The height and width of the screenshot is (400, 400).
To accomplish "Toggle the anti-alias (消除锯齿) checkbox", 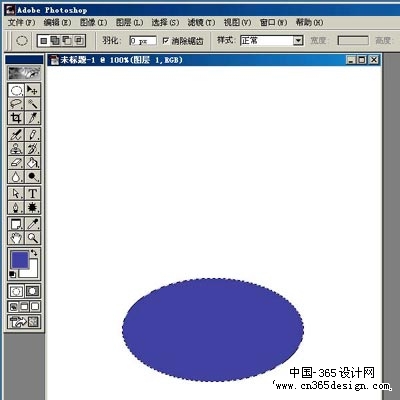I will coord(166,41).
